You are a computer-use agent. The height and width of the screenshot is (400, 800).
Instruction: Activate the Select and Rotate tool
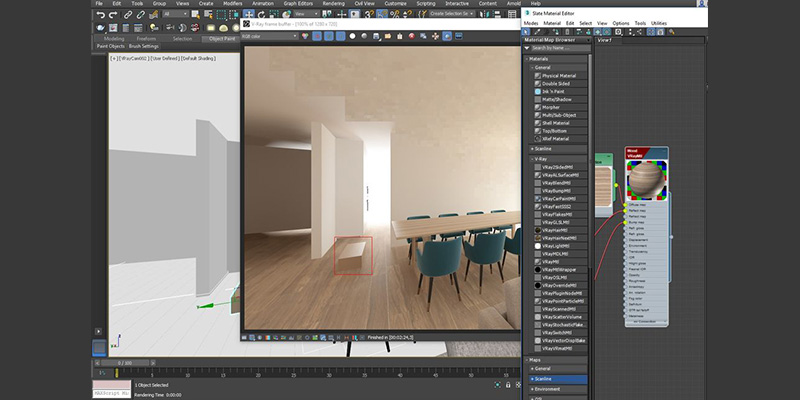pos(261,15)
